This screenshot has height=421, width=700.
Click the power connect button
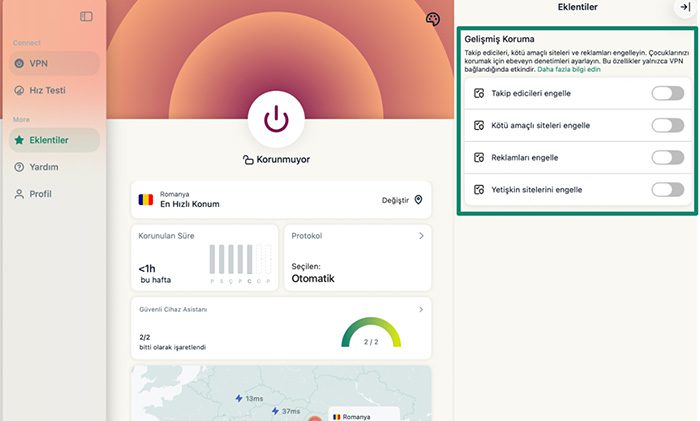pyautogui.click(x=276, y=119)
